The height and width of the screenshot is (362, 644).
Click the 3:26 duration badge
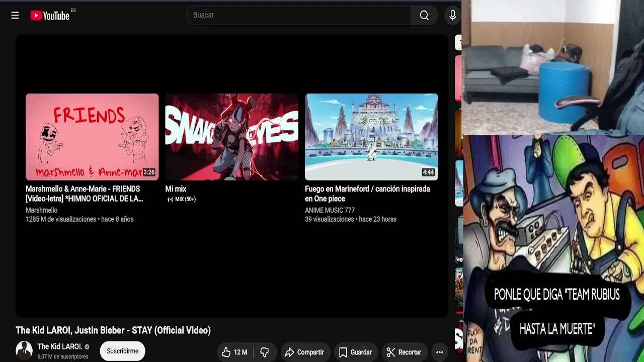coord(149,172)
